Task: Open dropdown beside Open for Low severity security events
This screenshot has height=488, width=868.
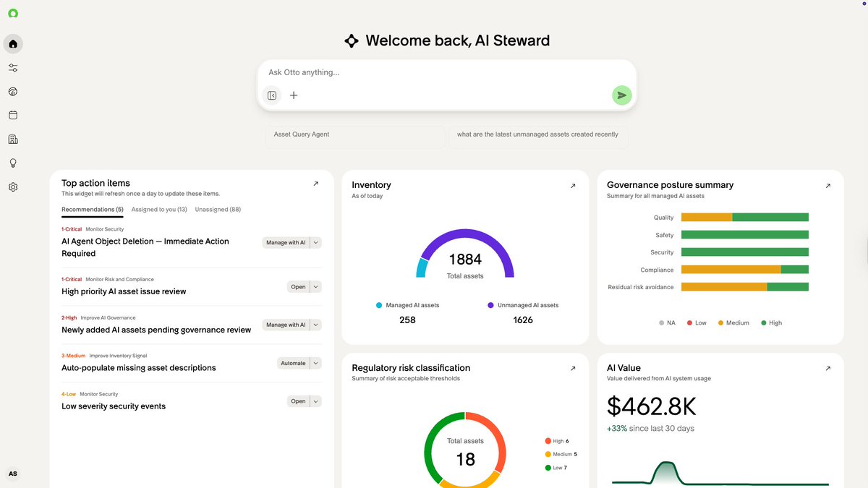Action: (316, 401)
